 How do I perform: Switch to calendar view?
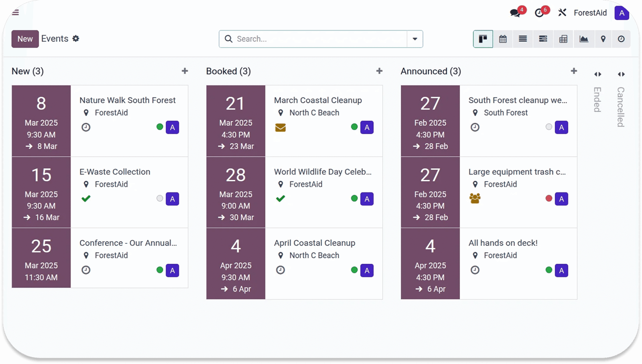503,39
